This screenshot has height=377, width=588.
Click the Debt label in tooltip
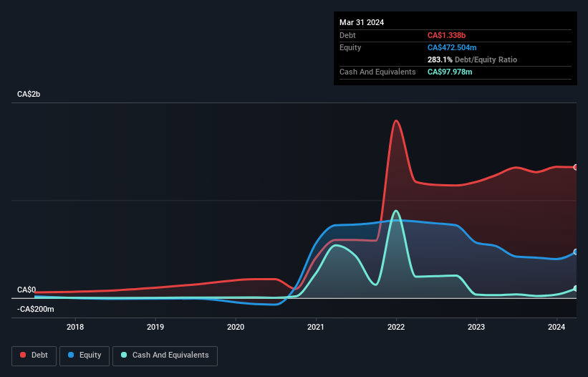[347, 35]
